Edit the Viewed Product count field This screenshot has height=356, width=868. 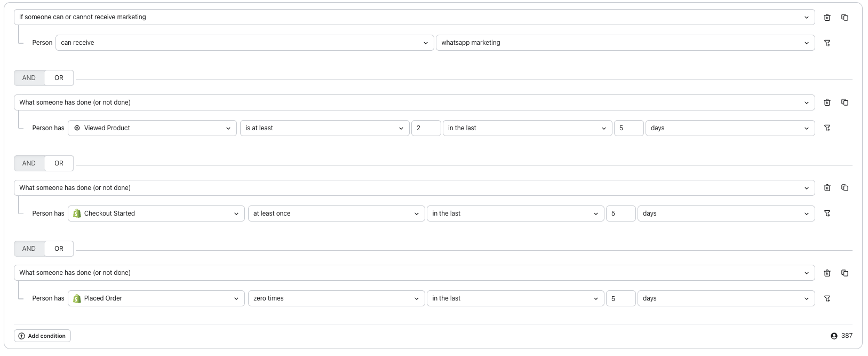[x=425, y=128]
